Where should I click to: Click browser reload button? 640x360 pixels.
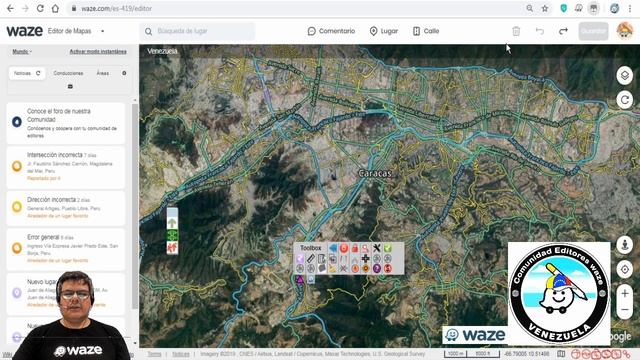40,8
